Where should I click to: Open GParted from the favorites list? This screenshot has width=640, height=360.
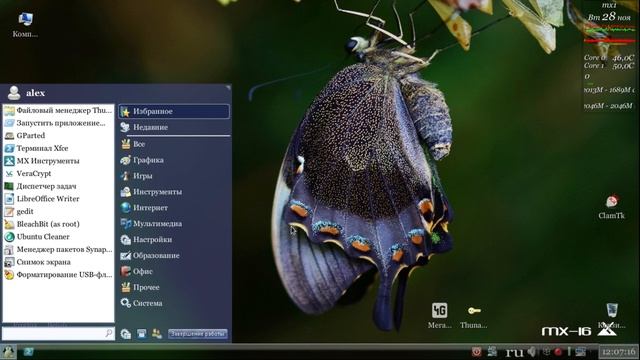point(58,136)
